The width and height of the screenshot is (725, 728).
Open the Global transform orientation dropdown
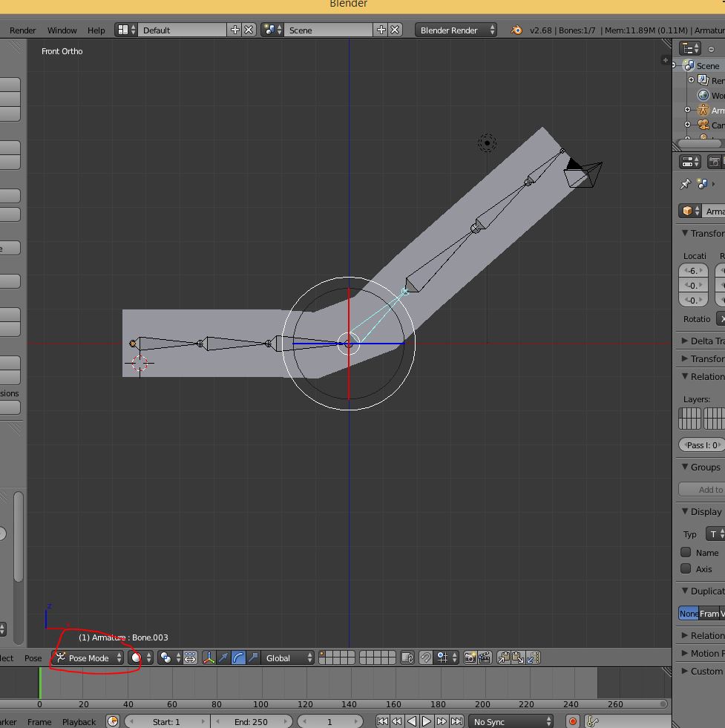point(288,658)
